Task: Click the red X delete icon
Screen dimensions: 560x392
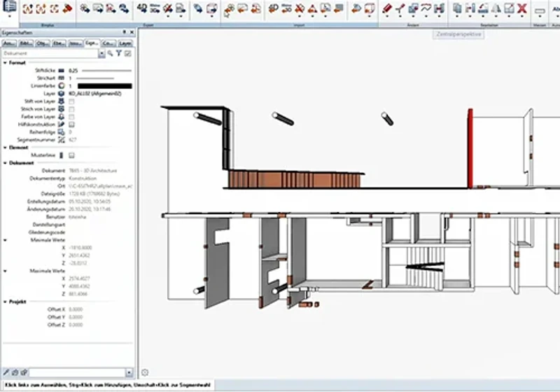Action: coord(522,8)
